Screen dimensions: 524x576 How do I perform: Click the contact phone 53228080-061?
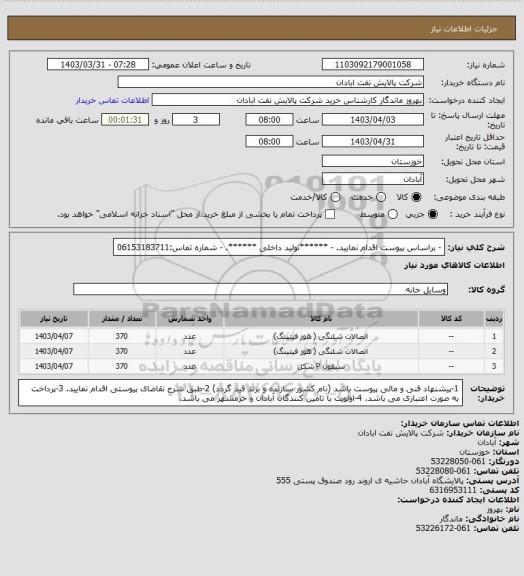(443, 471)
